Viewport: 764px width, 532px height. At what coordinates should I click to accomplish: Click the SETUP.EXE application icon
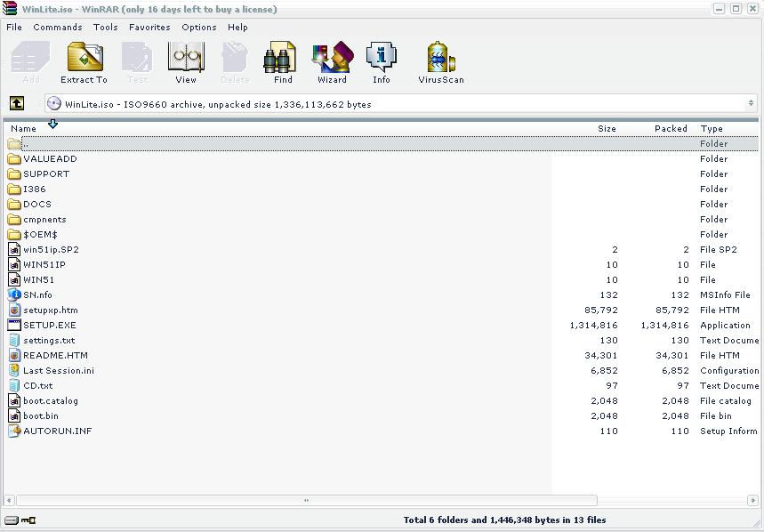click(x=14, y=325)
